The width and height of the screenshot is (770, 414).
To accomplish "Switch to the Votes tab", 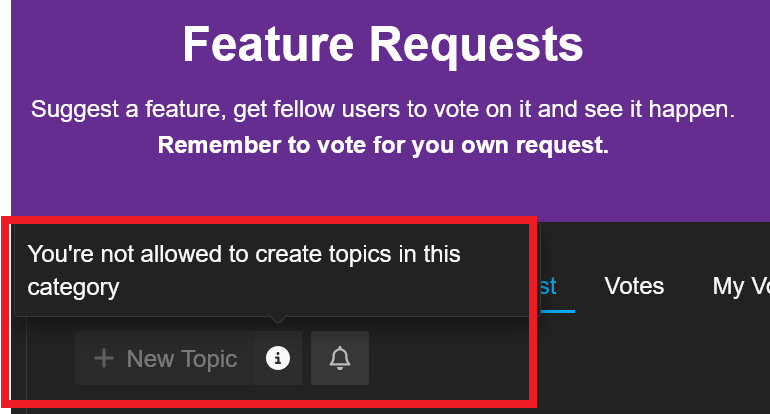I will pos(634,286).
